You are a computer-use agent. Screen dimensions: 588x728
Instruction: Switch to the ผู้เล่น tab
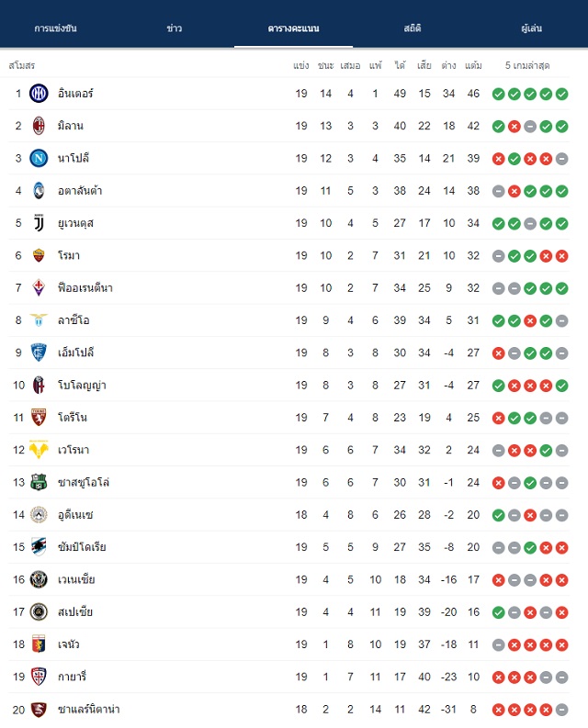click(531, 28)
